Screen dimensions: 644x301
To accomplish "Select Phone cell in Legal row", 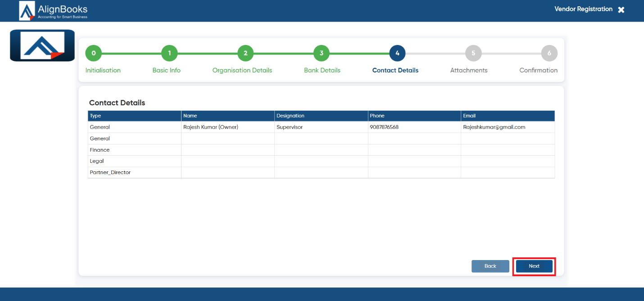I will pyautogui.click(x=414, y=161).
